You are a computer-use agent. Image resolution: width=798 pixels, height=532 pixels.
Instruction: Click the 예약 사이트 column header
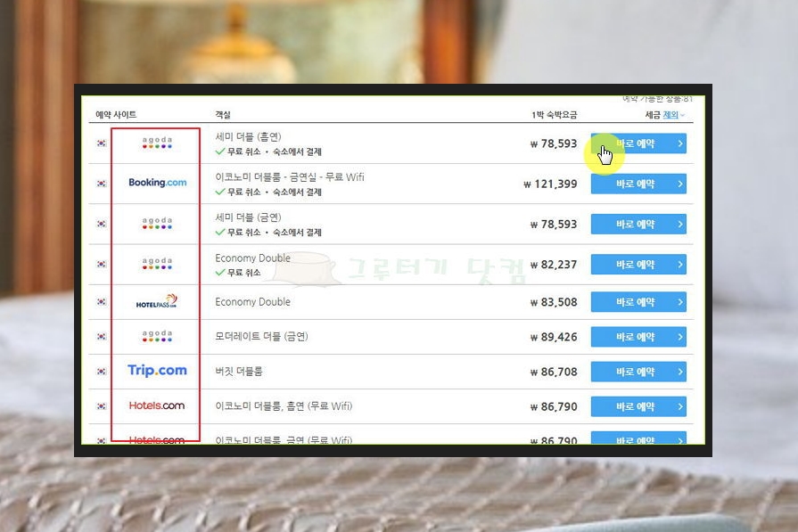pos(116,114)
